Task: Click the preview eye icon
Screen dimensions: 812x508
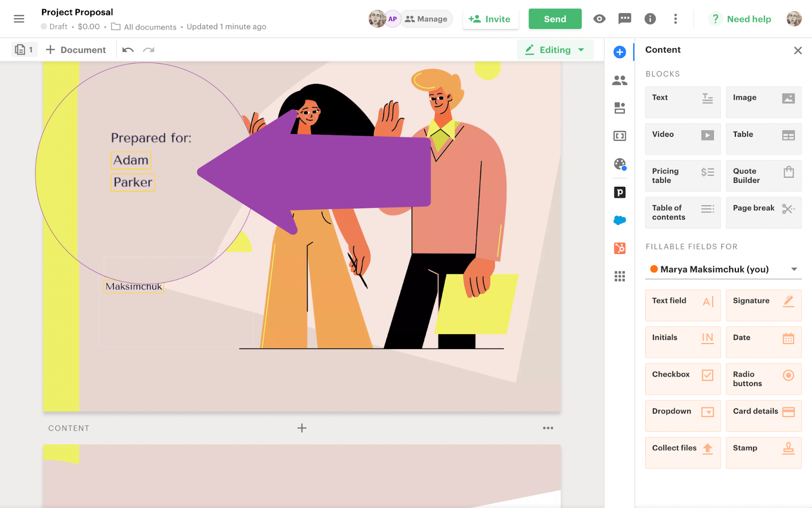Action: point(599,19)
